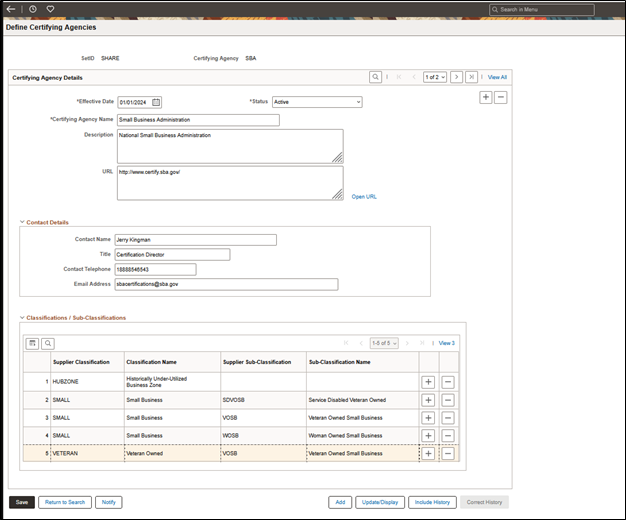
Task: Open the Effective Date calendar picker
Action: coord(156,102)
